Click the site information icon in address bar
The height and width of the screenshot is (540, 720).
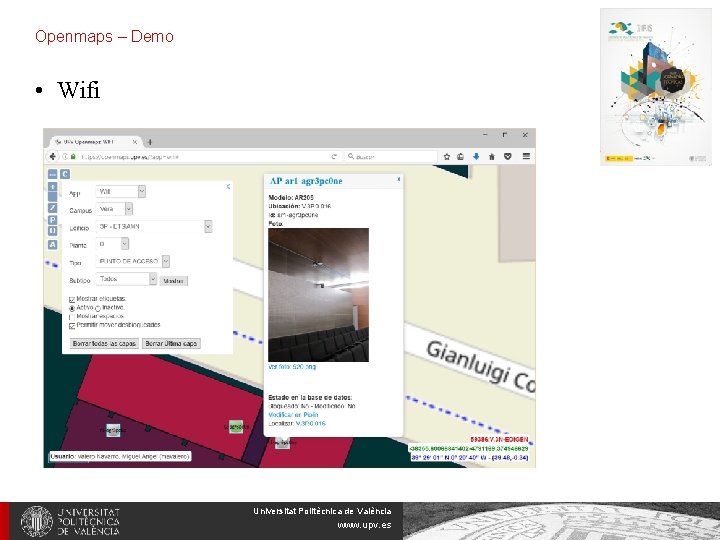[x=65, y=157]
